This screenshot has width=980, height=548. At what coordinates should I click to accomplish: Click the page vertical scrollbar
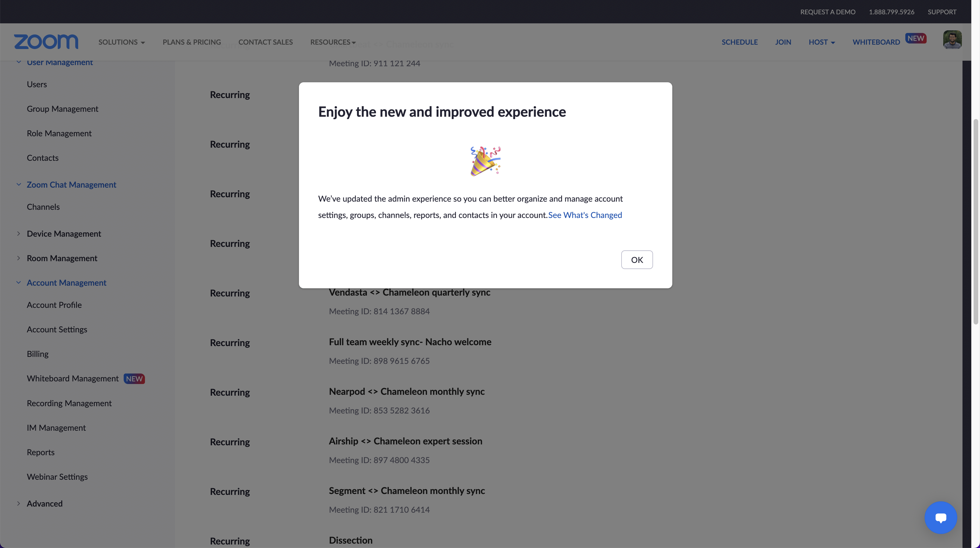click(x=976, y=221)
